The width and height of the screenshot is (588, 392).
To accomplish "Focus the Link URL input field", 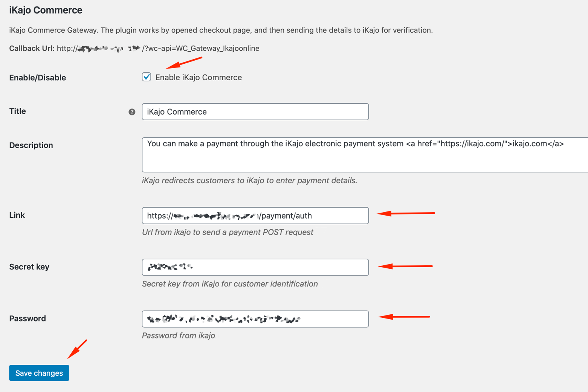I will [255, 216].
